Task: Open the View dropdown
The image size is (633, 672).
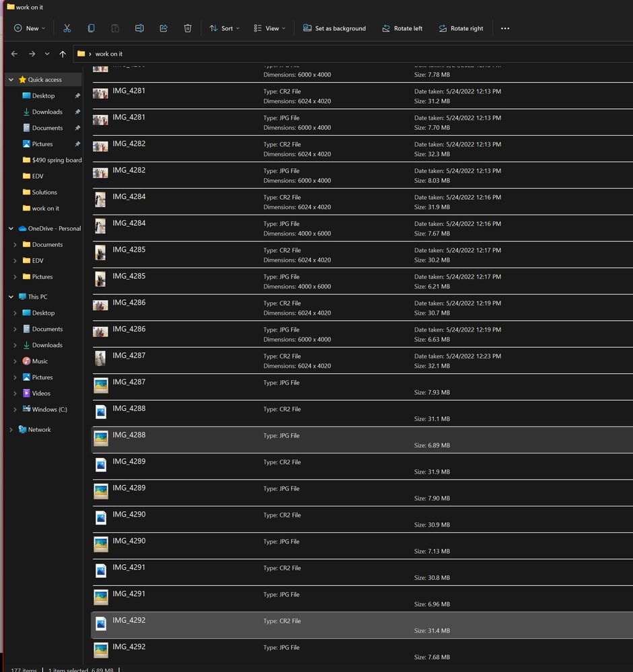Action: click(270, 28)
